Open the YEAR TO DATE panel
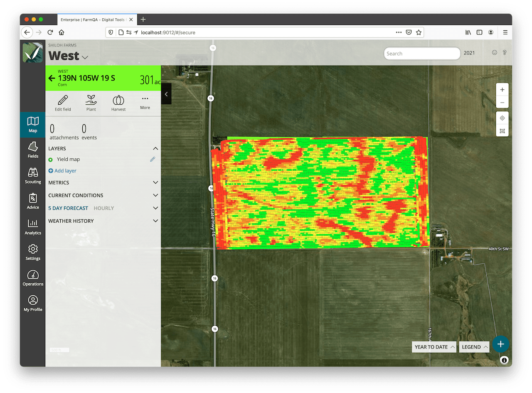The width and height of the screenshot is (532, 393). [x=434, y=347]
